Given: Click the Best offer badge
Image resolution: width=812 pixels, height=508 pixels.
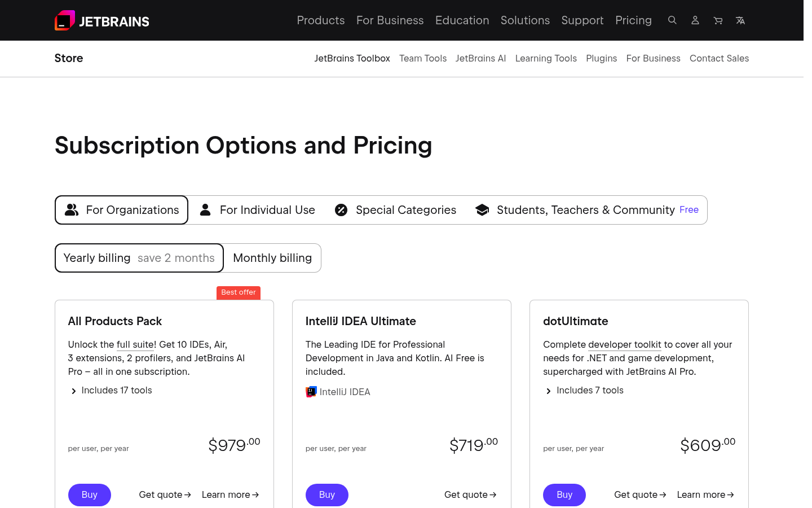Looking at the screenshot, I should pyautogui.click(x=239, y=292).
